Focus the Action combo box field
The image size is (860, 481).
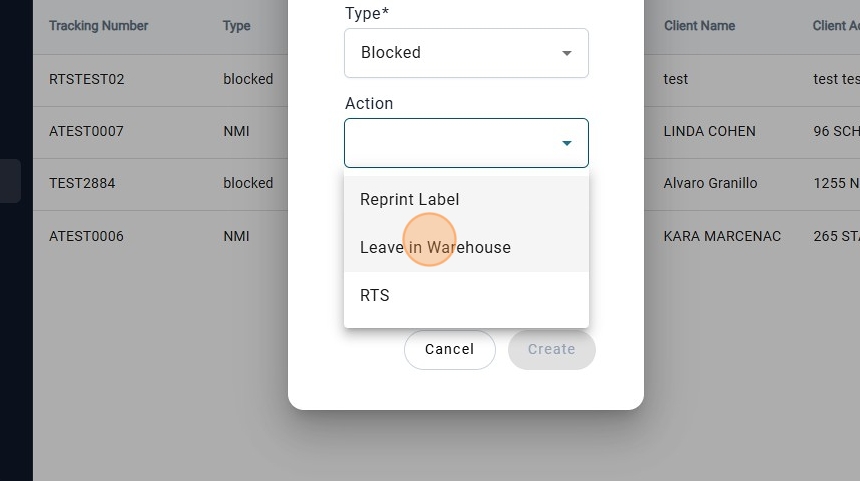450,143
